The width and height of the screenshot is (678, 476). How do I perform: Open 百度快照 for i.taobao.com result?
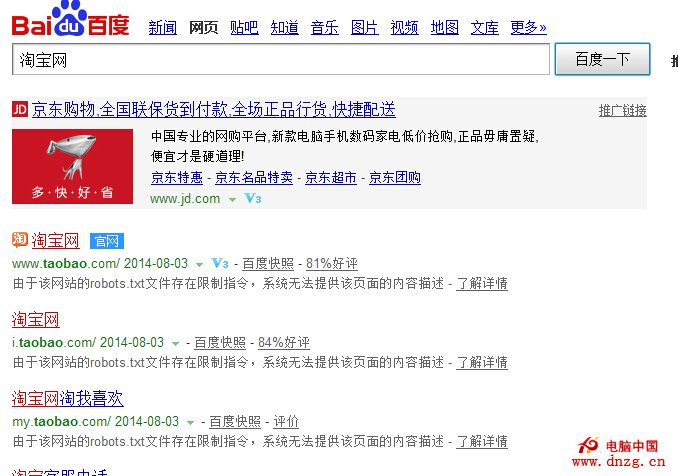point(220,342)
